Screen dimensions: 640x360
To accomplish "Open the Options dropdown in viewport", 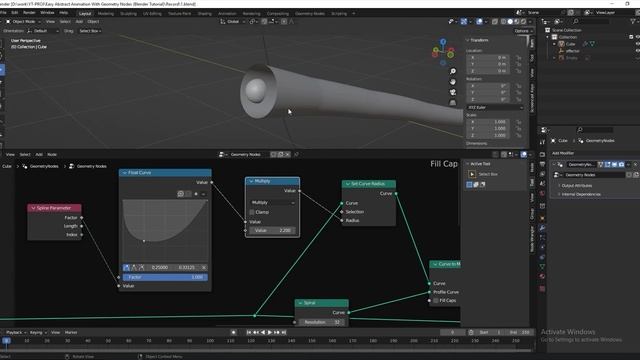I will (x=523, y=31).
